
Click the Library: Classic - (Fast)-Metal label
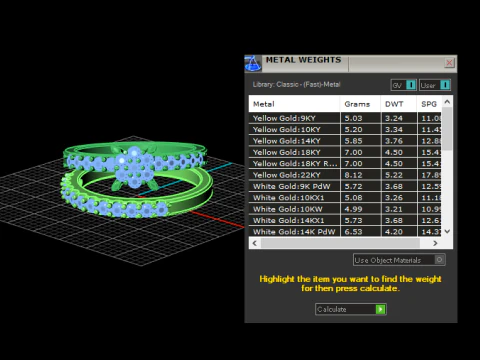pos(296,84)
